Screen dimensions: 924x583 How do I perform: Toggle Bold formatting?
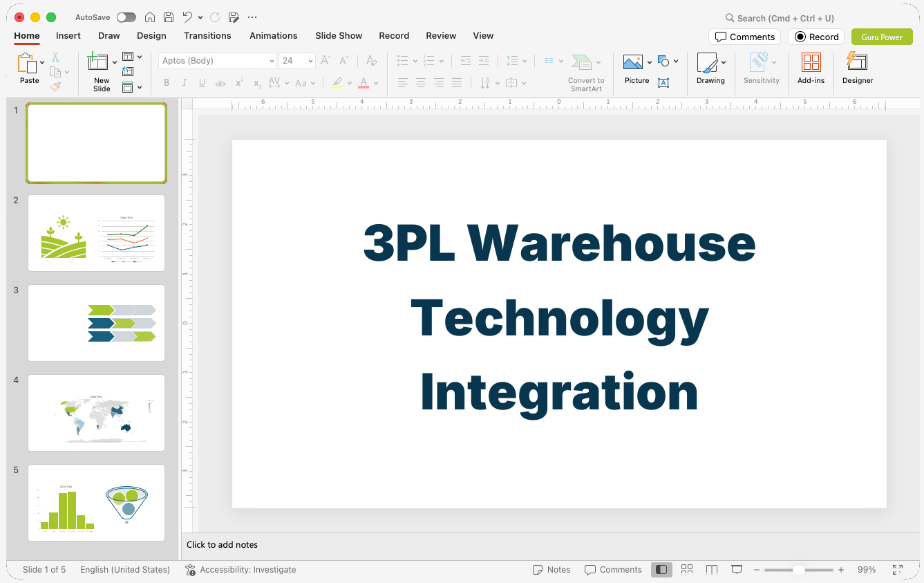167,83
